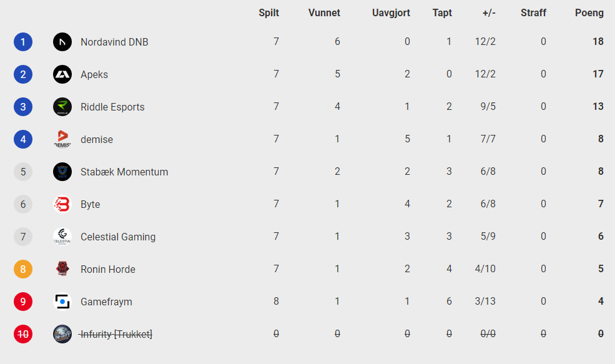Image resolution: width=615 pixels, height=364 pixels.
Task: Click the Nordavind DNB team logo
Action: coord(62,42)
